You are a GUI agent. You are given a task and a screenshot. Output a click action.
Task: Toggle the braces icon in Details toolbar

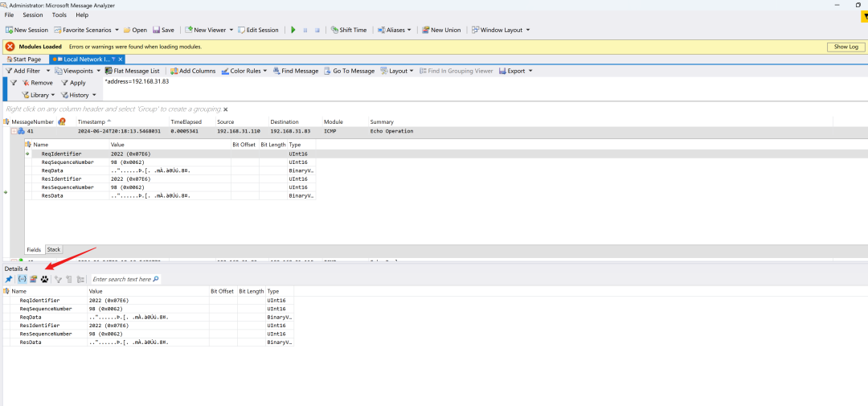pyautogui.click(x=23, y=279)
